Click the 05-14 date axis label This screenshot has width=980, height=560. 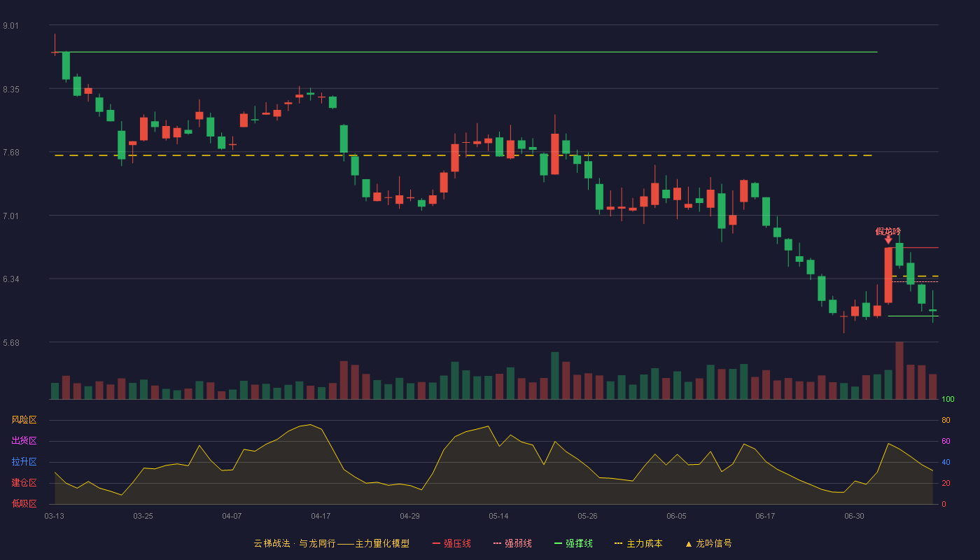click(498, 516)
